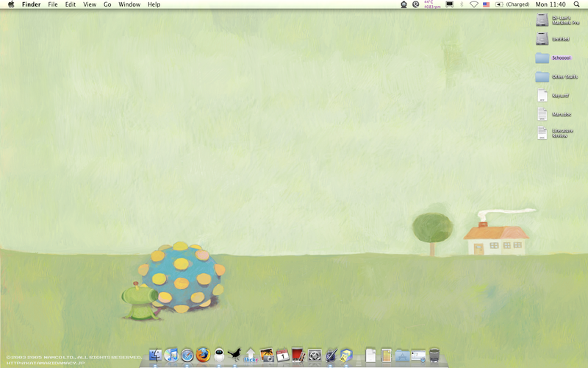
Task: Open iCal calendar in the dock
Action: (x=282, y=355)
